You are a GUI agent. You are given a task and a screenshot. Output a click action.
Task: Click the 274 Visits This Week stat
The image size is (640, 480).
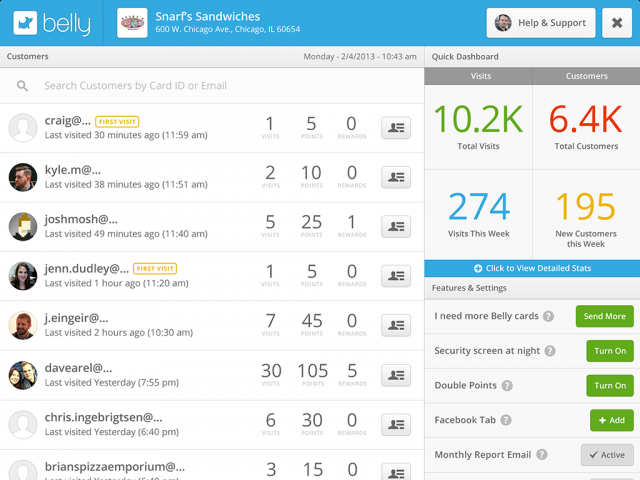[478, 215]
